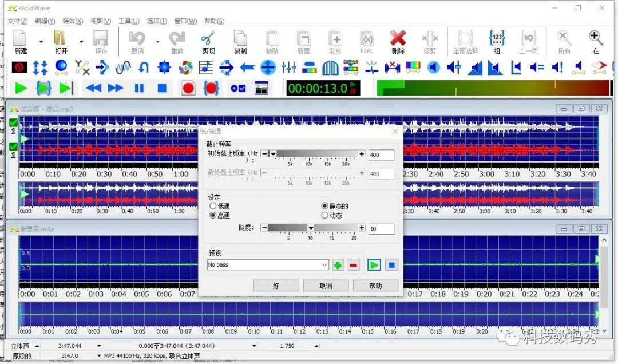This screenshot has width=618, height=364.
Task: Click the blue round speaker volume icon
Action: [x=434, y=68]
